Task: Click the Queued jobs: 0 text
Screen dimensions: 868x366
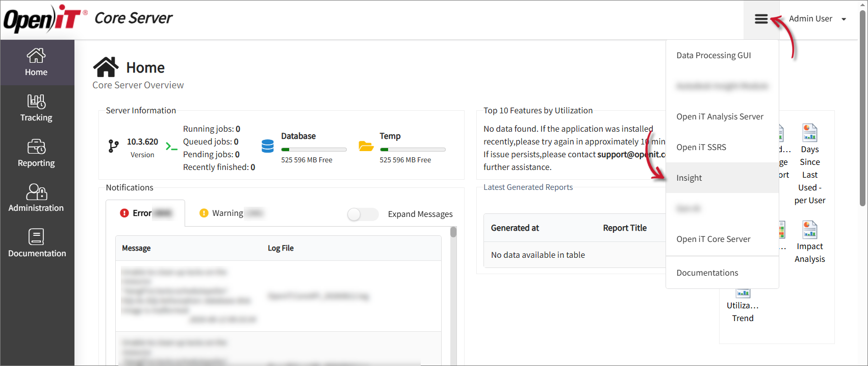Action: [211, 141]
